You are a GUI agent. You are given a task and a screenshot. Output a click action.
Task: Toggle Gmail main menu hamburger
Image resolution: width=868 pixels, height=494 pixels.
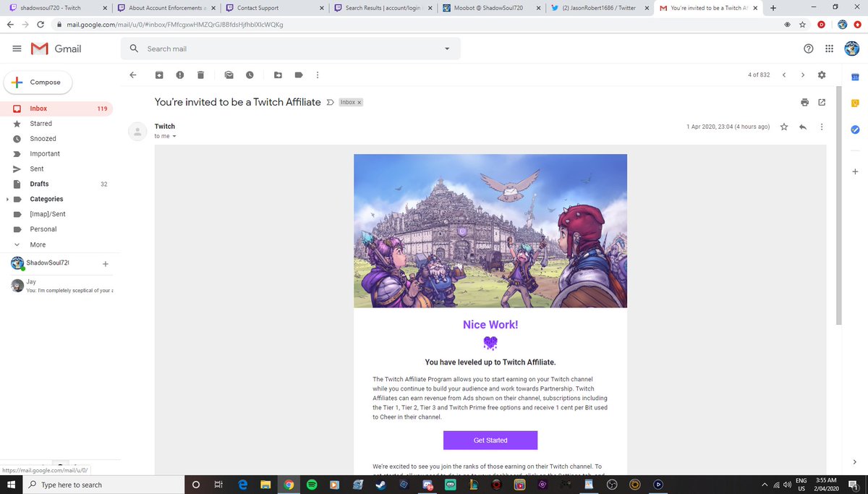pos(17,48)
